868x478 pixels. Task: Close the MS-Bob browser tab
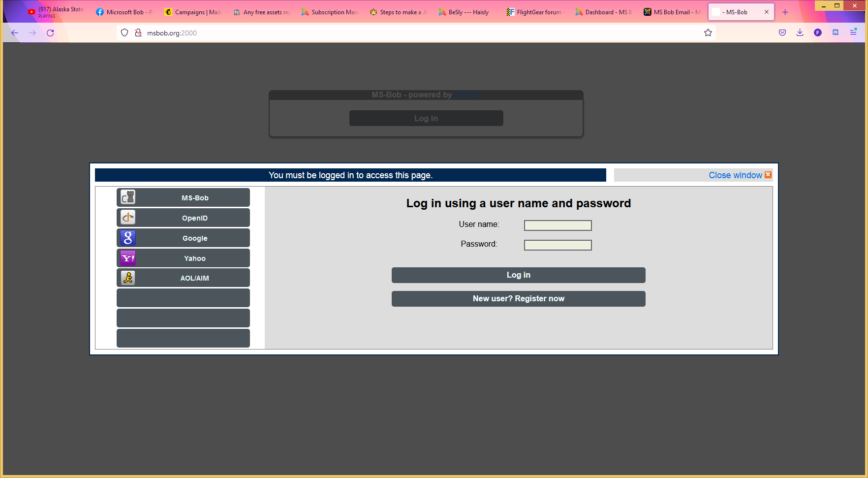coord(767,12)
